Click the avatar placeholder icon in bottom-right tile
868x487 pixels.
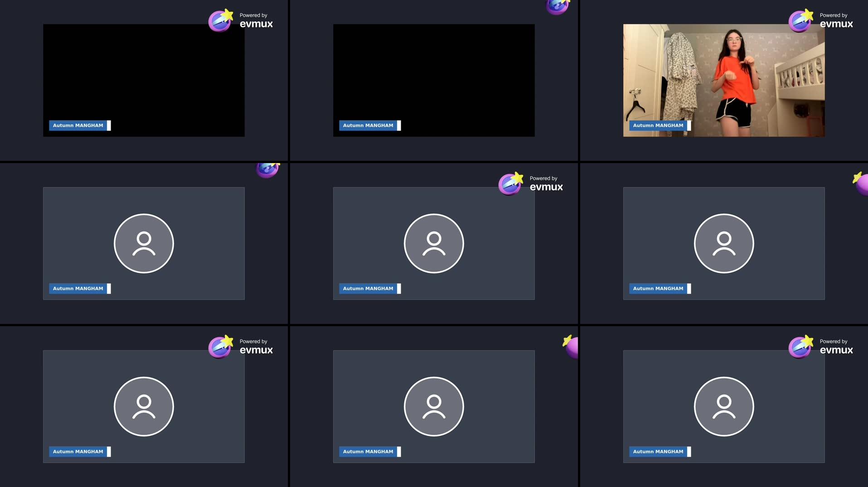pos(724,406)
